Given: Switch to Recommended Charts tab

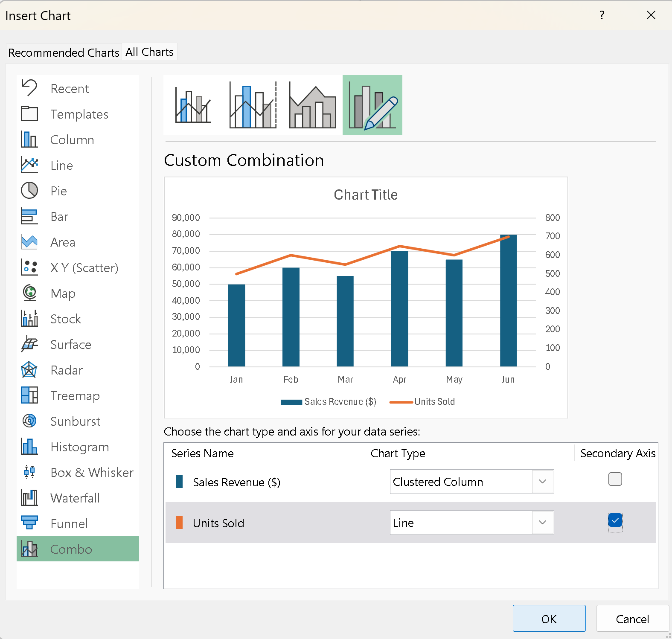Looking at the screenshot, I should 64,52.
